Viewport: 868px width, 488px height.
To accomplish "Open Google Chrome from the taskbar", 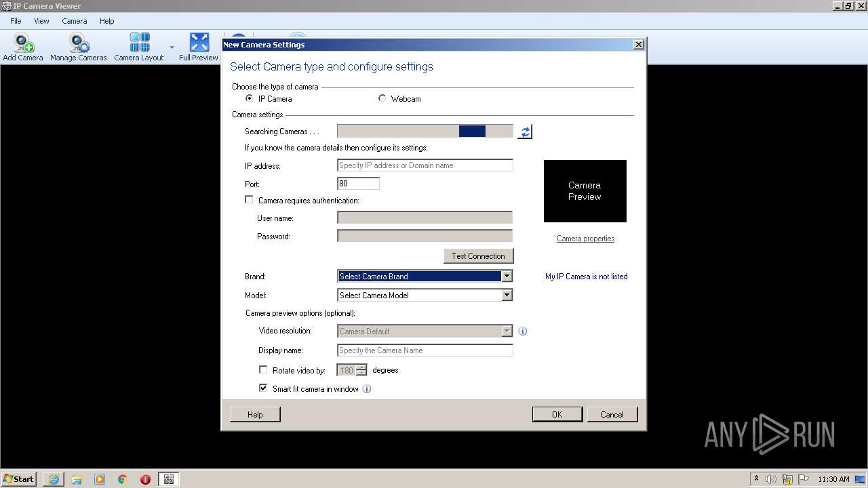I will tap(123, 479).
